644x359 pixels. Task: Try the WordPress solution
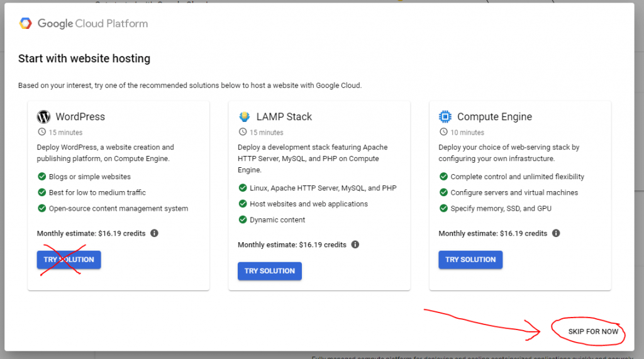(69, 260)
